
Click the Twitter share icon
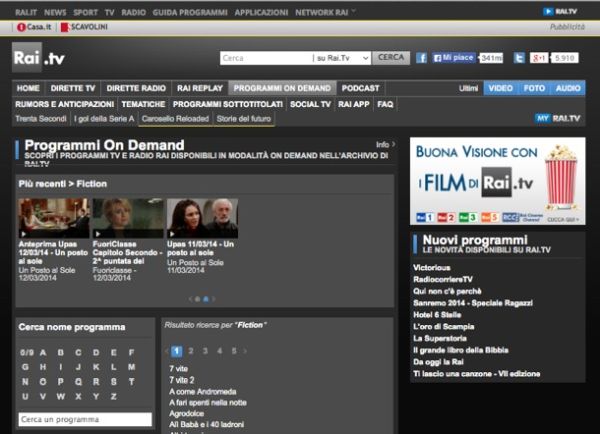[517, 58]
